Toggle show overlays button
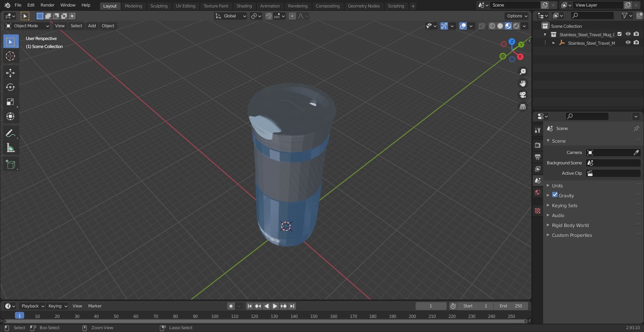644x332 pixels. coord(463,26)
